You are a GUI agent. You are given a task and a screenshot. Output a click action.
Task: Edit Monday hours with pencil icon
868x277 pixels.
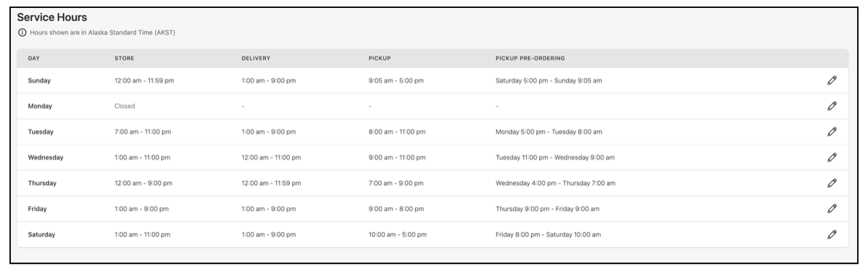click(832, 106)
